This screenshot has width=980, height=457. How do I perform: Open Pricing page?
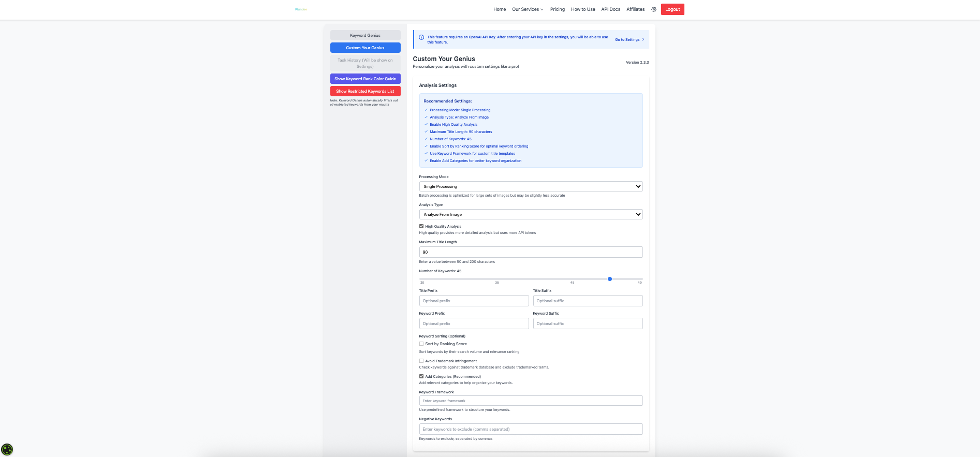[558, 9]
